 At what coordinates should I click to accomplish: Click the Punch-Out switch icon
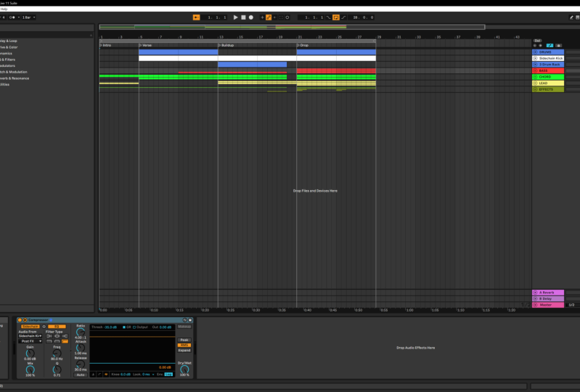tap(343, 17)
